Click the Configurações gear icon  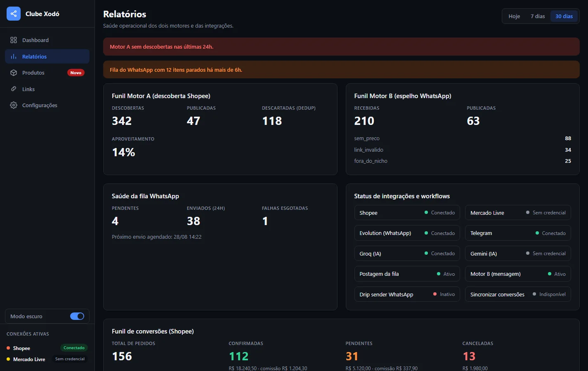[x=14, y=105]
